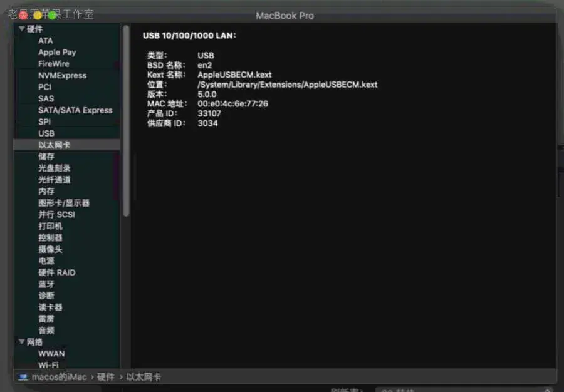Select 诊断 diagnostics entry

[46, 296]
